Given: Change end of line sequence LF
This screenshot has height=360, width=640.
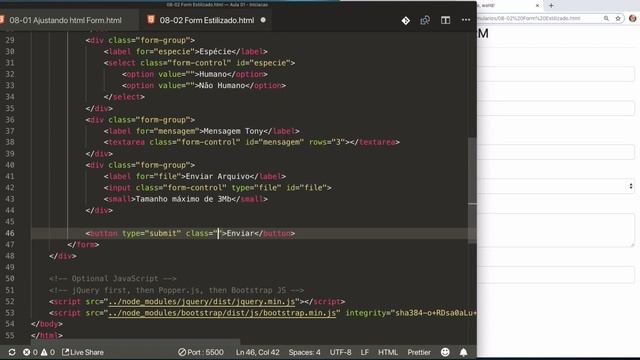Looking at the screenshot, I should point(364,352).
